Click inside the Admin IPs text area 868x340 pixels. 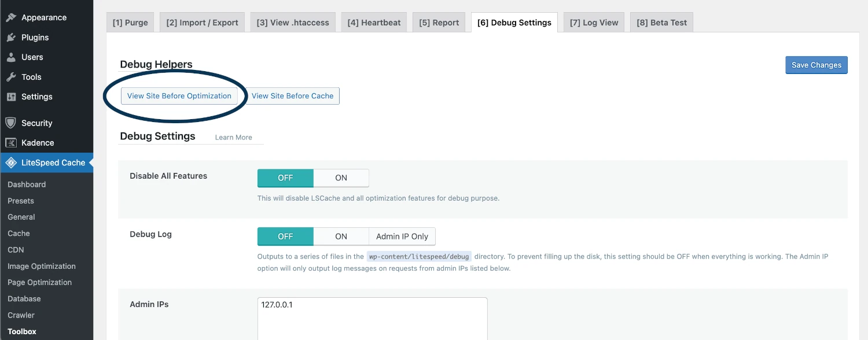pyautogui.click(x=372, y=319)
